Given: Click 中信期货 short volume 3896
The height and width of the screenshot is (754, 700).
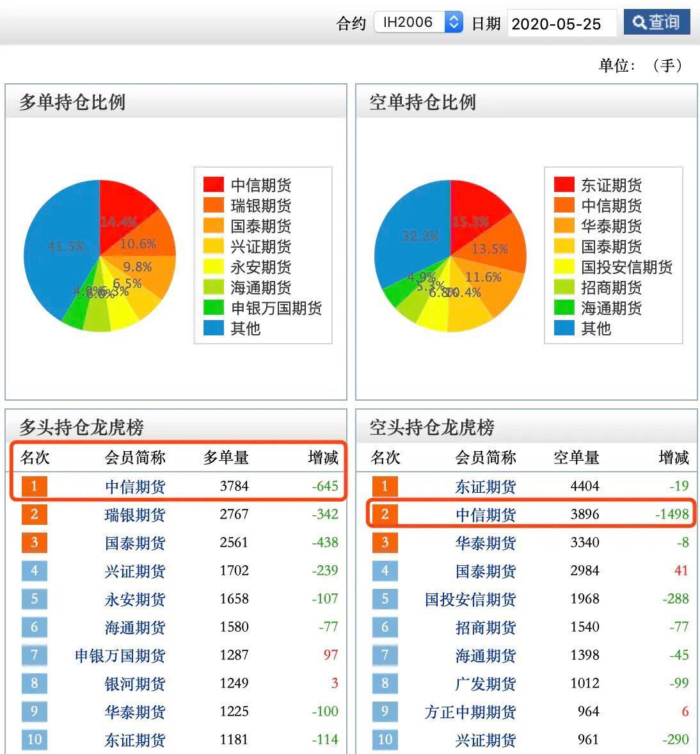Looking at the screenshot, I should [585, 515].
